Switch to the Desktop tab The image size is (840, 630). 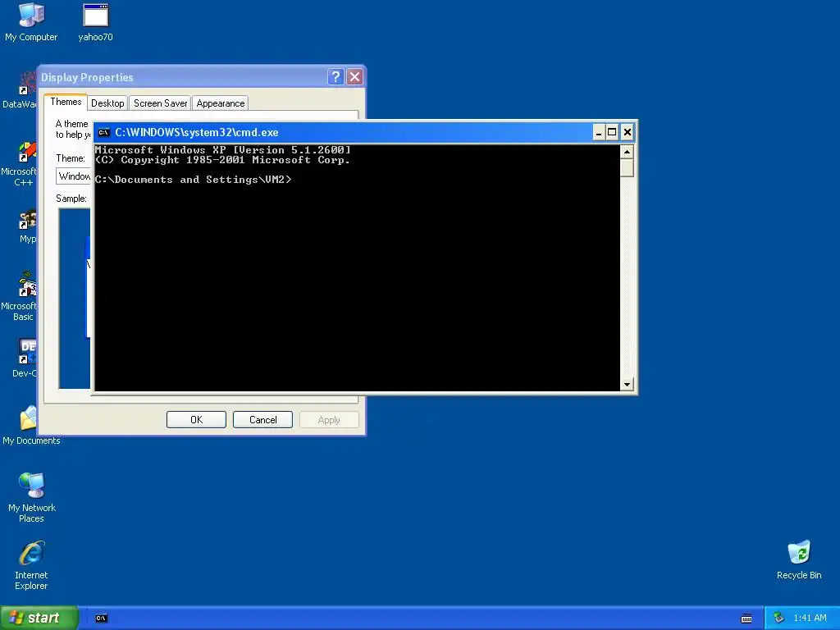point(107,103)
